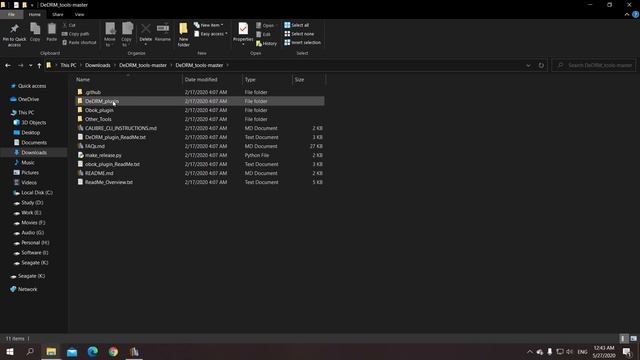Open Properties from the ribbon
This screenshot has height=360, width=640.
coord(243,32)
